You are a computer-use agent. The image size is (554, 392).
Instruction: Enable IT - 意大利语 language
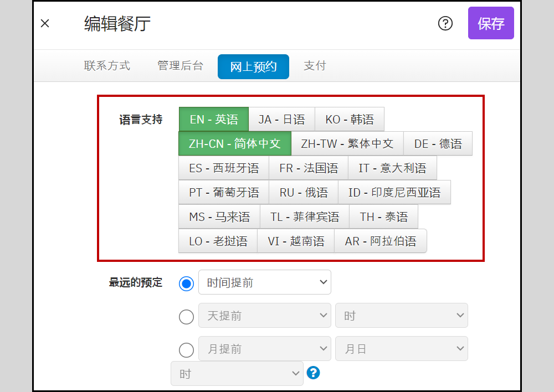393,168
